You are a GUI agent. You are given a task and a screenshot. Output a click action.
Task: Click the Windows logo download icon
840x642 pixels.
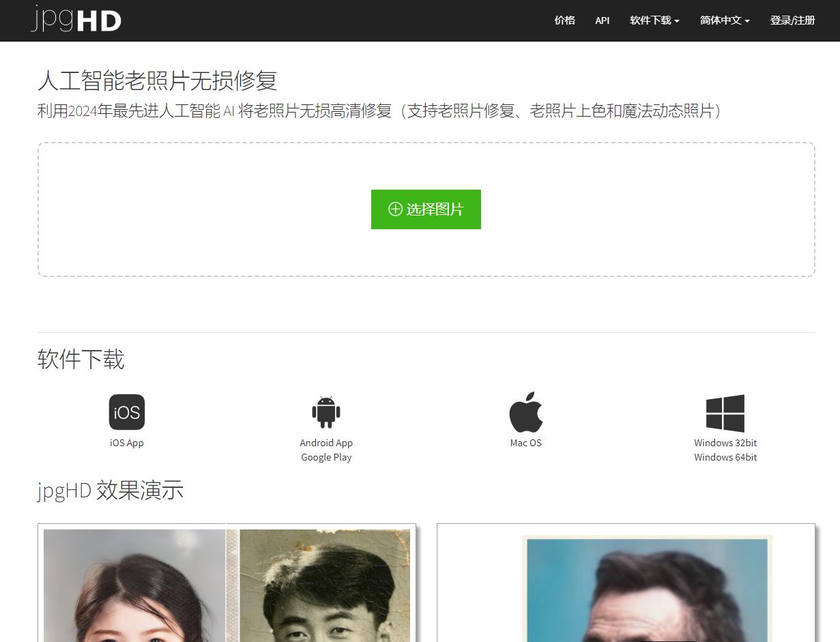[x=725, y=411]
